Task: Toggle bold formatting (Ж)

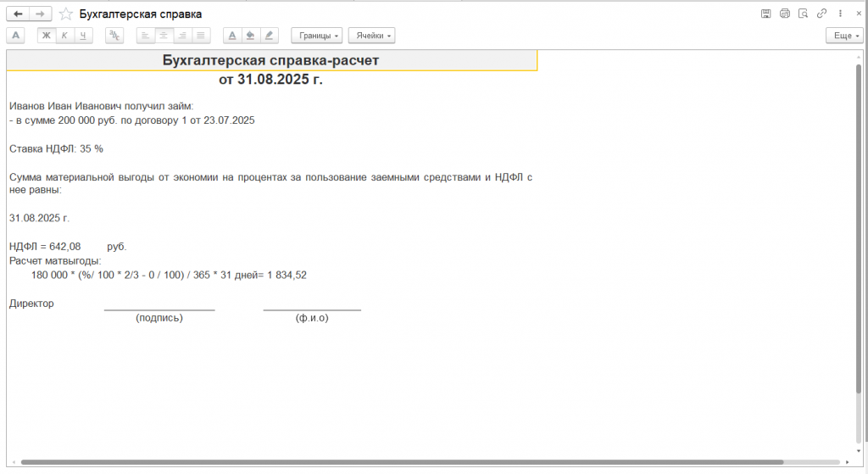Action: [47, 36]
